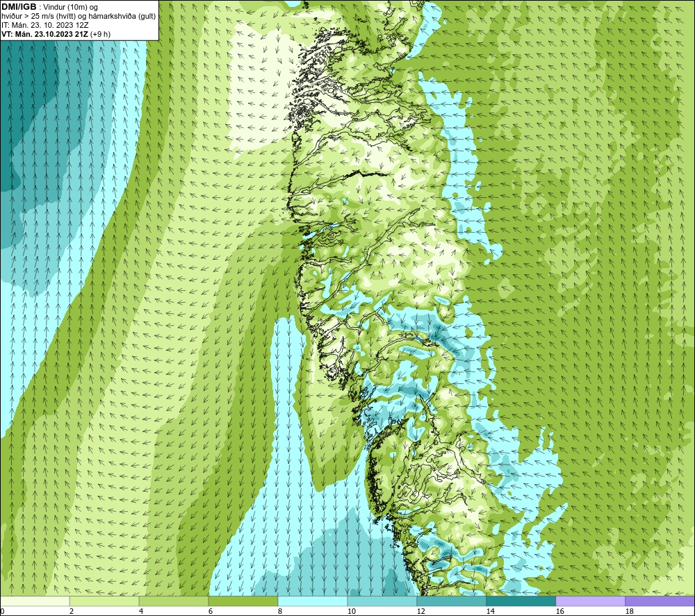Click the purple legend swatch above 18
This screenshot has width=695, height=616.
660,601
